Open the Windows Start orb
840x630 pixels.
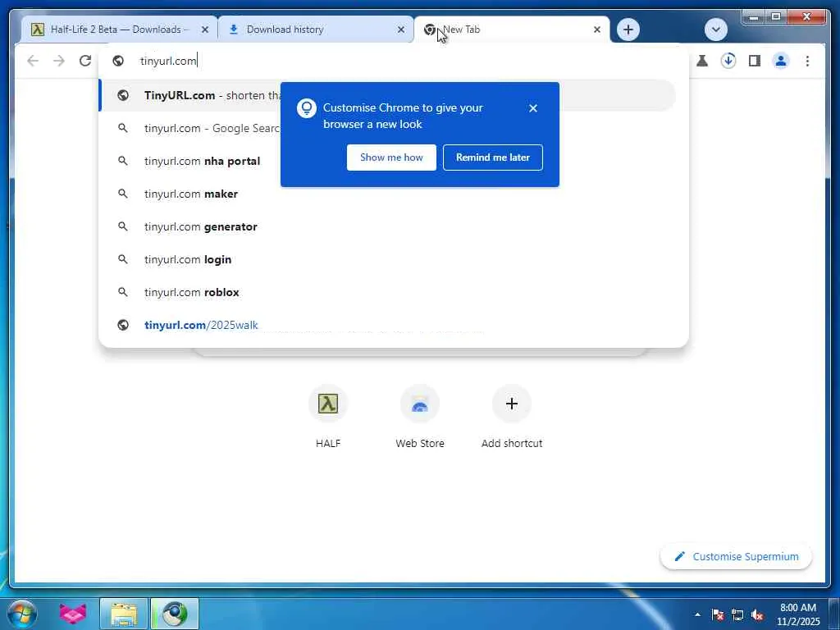22,614
